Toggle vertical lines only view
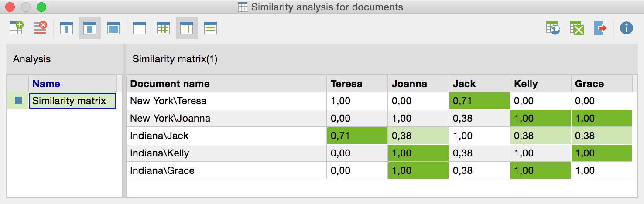The image size is (644, 204). point(187,28)
